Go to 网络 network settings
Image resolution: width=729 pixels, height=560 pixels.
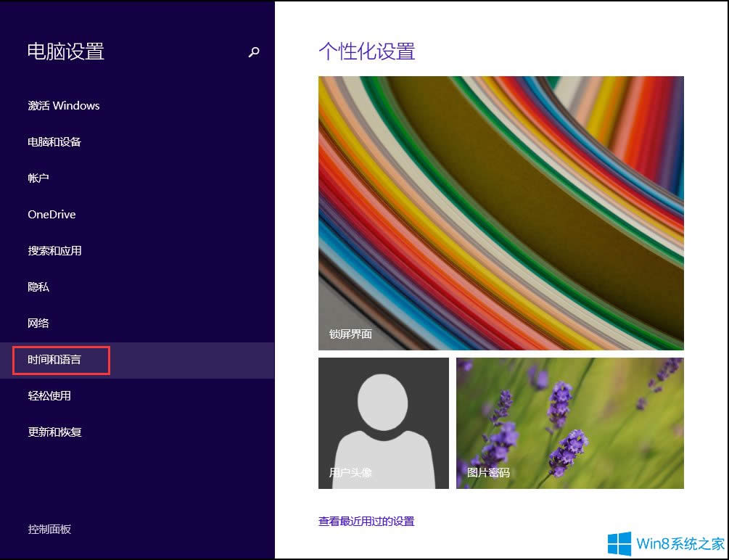[38, 323]
